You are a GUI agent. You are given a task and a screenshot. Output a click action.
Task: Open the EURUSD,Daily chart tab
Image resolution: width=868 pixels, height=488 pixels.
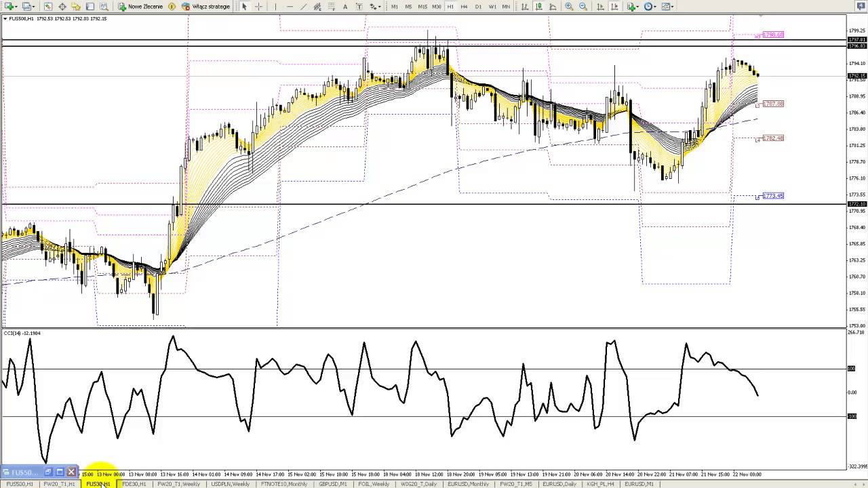click(559, 484)
